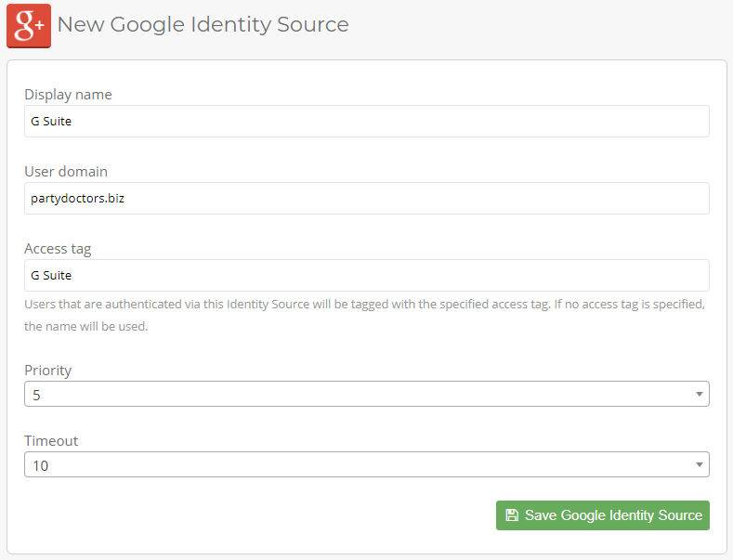The width and height of the screenshot is (733, 560).
Task: Expand the Timeout dropdown
Action: coord(366,464)
